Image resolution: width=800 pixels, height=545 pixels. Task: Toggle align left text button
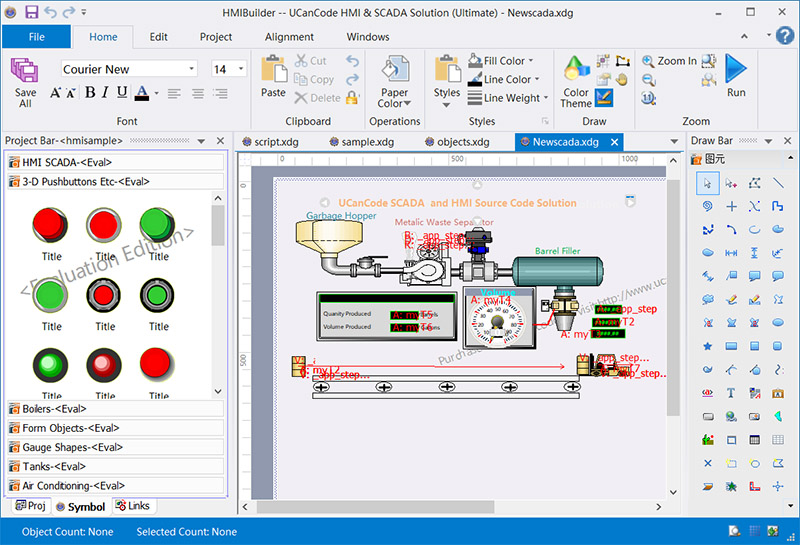[174, 93]
